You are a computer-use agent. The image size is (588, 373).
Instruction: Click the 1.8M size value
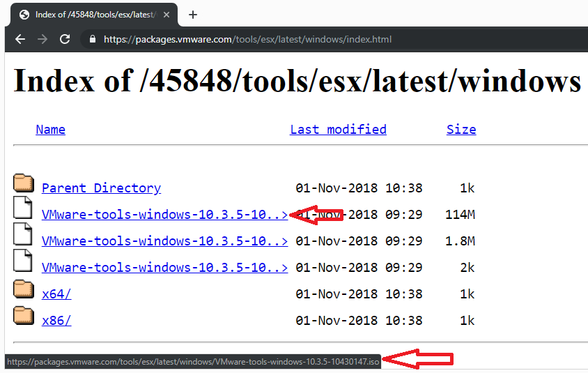pos(460,241)
